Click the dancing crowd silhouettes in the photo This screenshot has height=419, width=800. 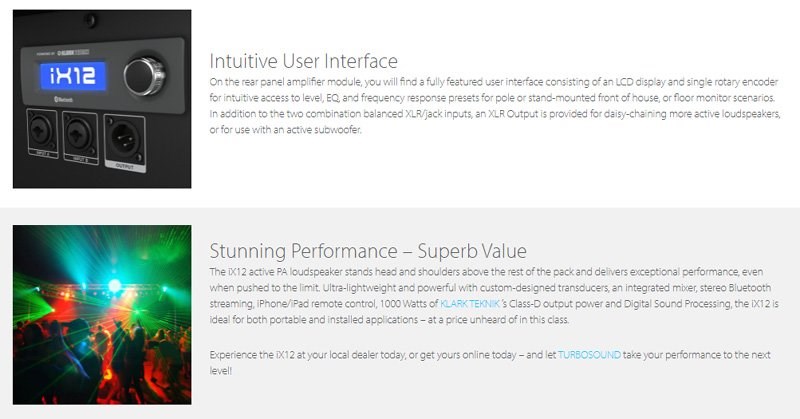(x=102, y=360)
